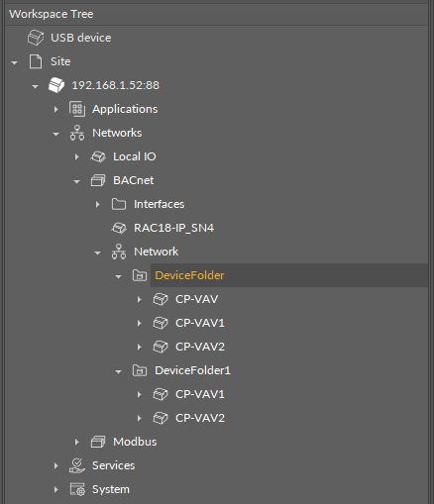
Task: Collapse the selected DeviceFolder node
Action: point(118,276)
